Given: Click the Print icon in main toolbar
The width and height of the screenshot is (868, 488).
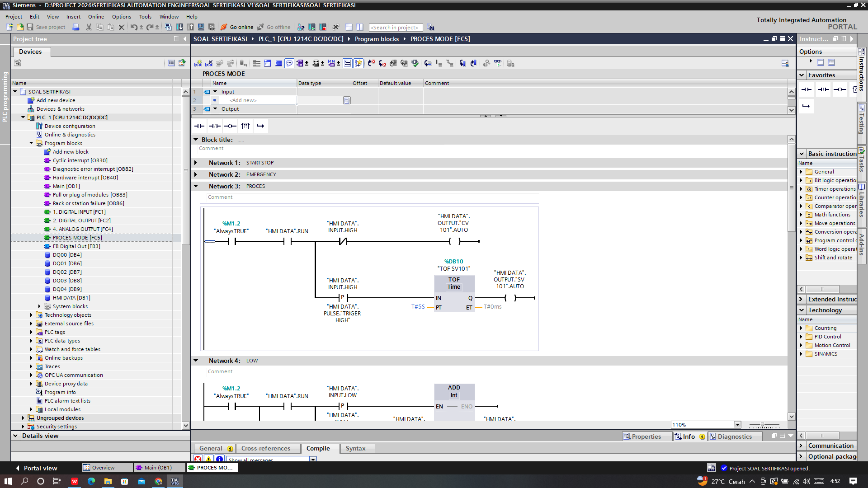Looking at the screenshot, I should pyautogui.click(x=76, y=27).
